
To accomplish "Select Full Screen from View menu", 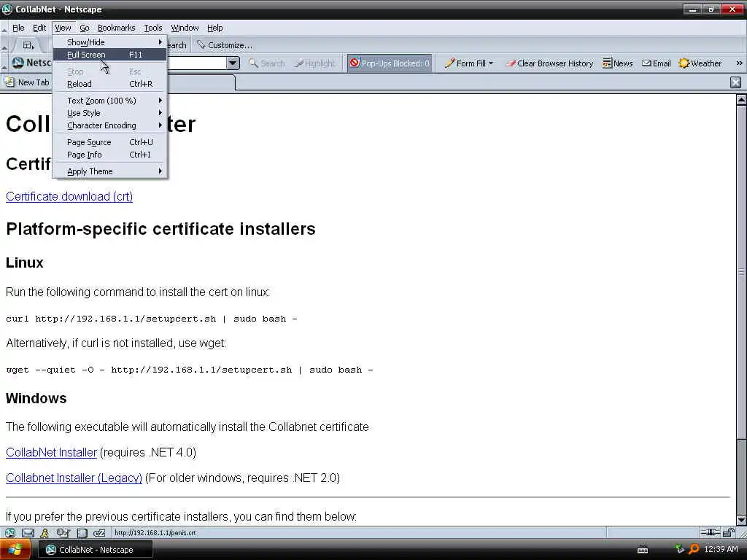I will point(109,55).
